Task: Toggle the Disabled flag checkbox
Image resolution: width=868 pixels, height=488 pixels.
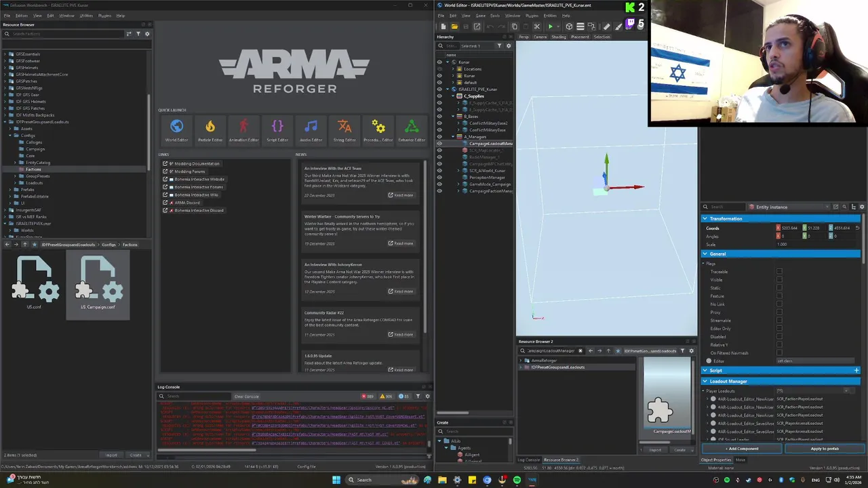Action: point(779,337)
